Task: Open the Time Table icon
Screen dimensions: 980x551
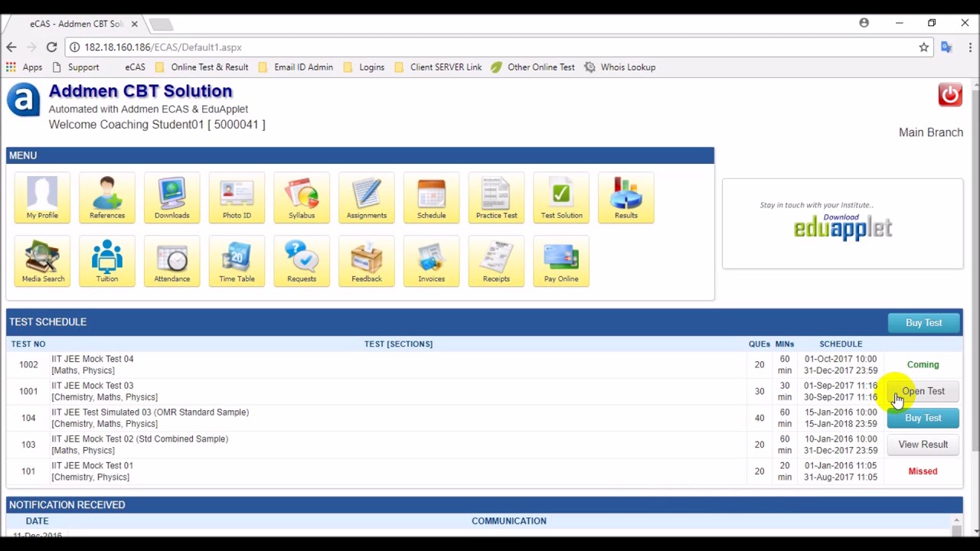Action: click(x=237, y=261)
